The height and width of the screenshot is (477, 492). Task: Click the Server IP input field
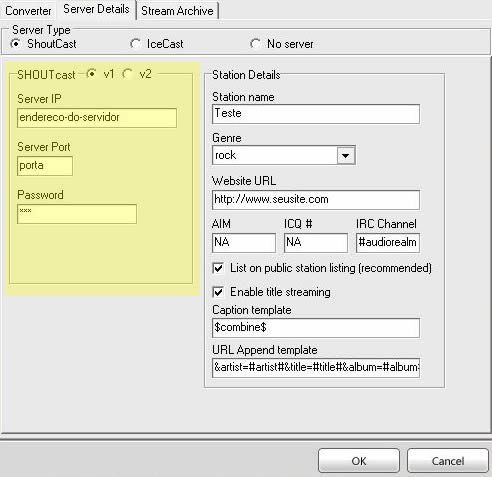[x=97, y=118]
